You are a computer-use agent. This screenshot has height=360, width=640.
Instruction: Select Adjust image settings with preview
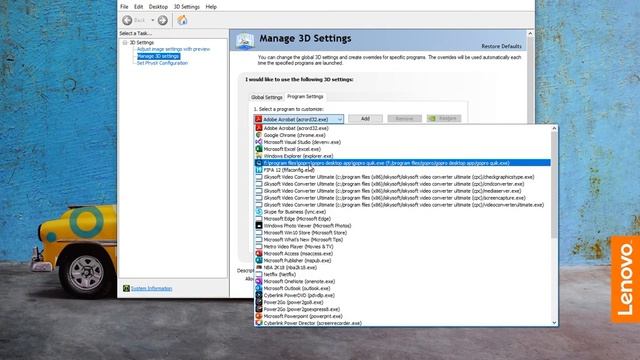[173, 49]
